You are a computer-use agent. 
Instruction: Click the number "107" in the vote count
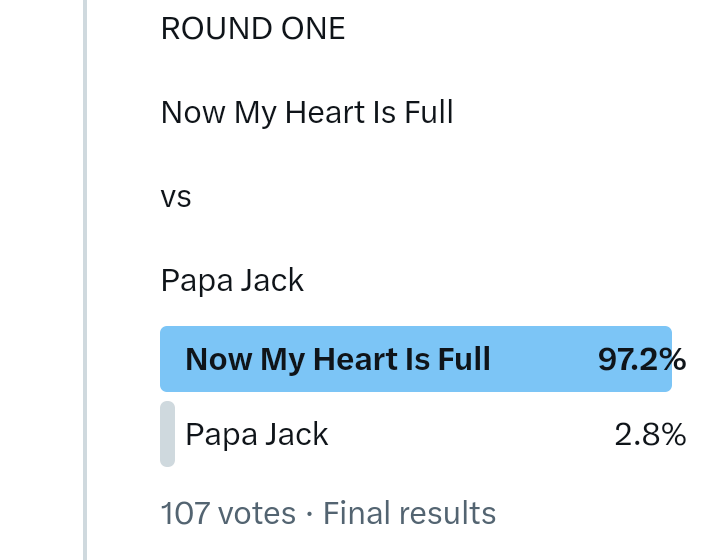pos(185,513)
